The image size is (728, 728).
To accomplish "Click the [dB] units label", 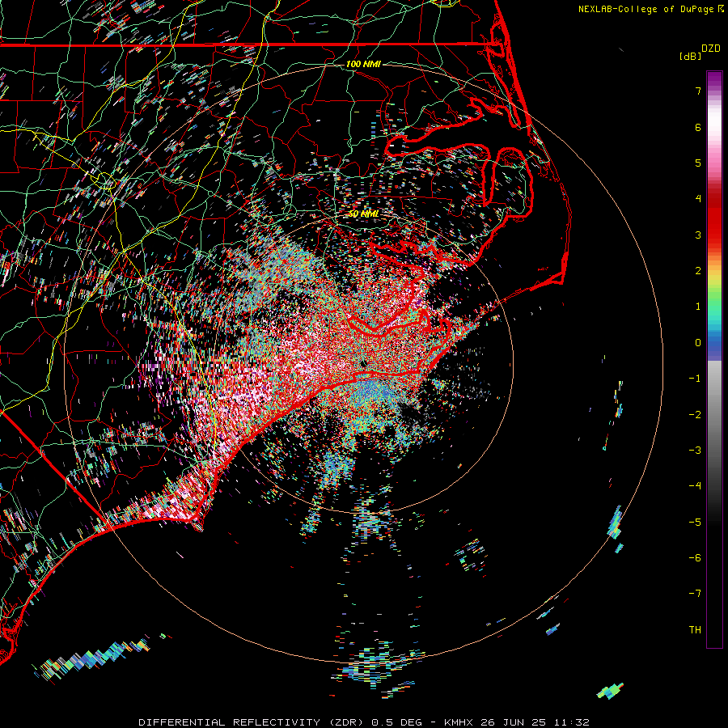I will [x=691, y=56].
